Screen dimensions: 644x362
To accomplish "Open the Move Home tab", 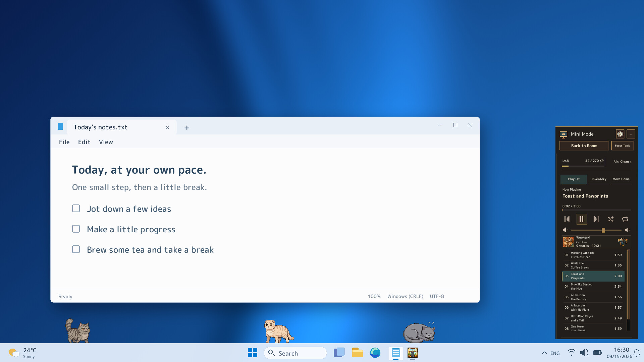I will coord(621,179).
